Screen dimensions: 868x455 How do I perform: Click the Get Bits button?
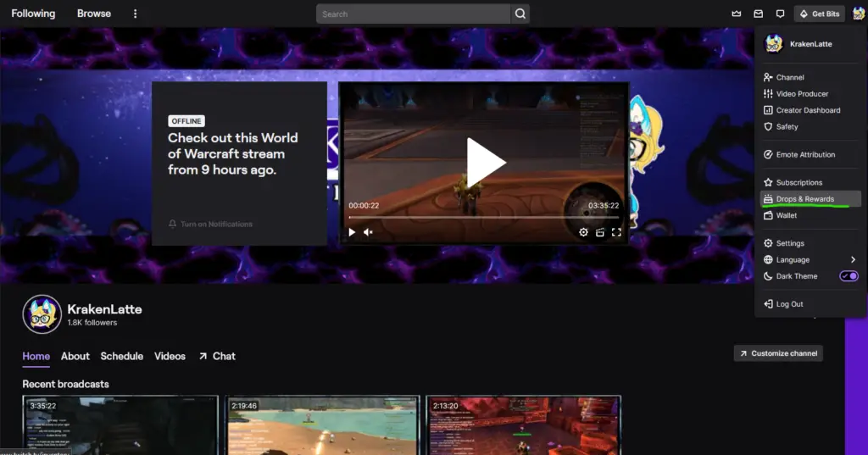point(820,14)
